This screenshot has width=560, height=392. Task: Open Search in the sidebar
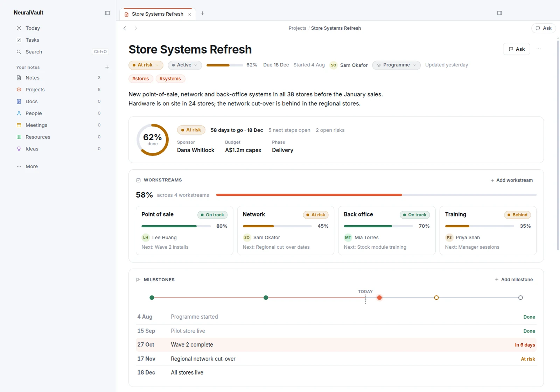coord(62,52)
